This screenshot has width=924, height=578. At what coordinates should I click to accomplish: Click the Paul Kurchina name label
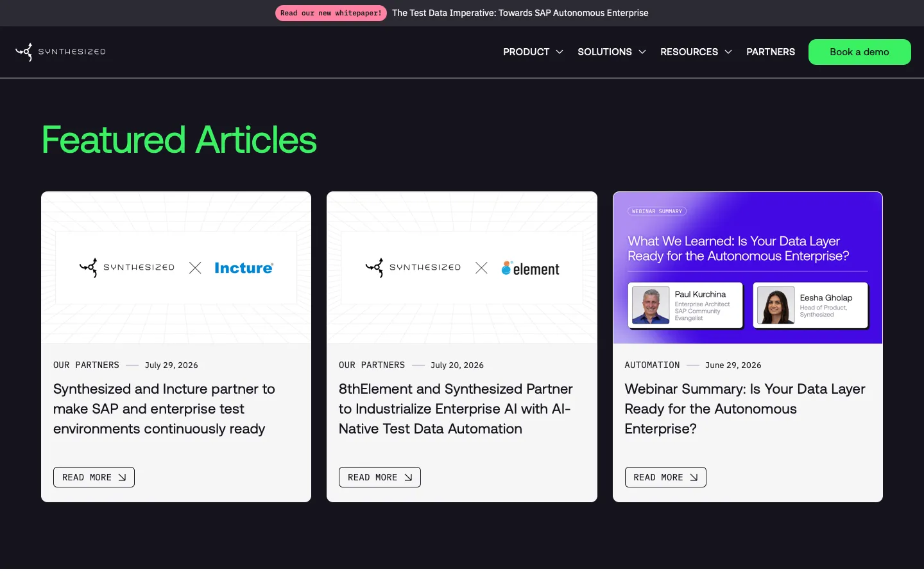point(700,294)
